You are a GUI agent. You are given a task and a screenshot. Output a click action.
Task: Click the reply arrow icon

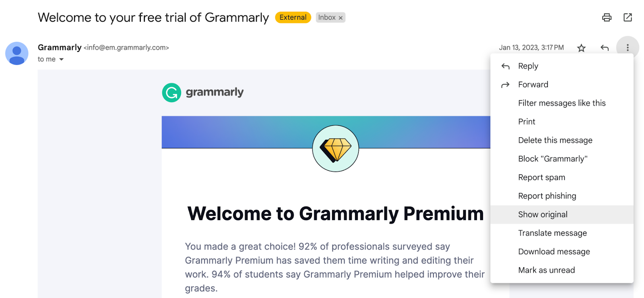point(604,48)
